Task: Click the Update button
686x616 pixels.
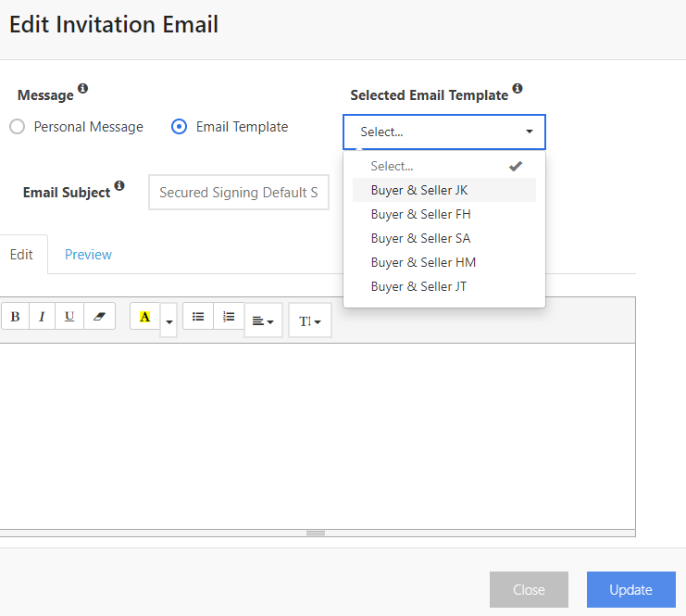Action: (x=630, y=590)
